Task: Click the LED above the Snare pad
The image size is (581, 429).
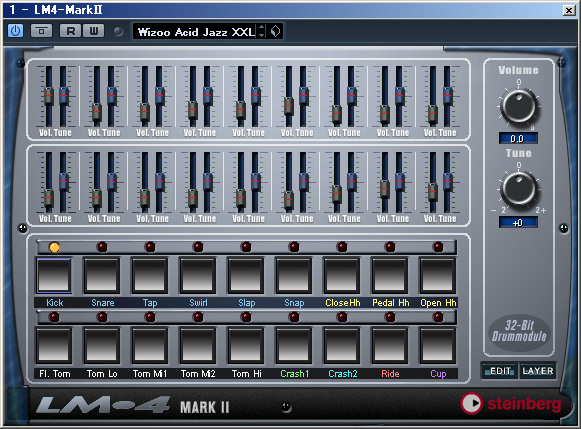Action: [x=102, y=247]
